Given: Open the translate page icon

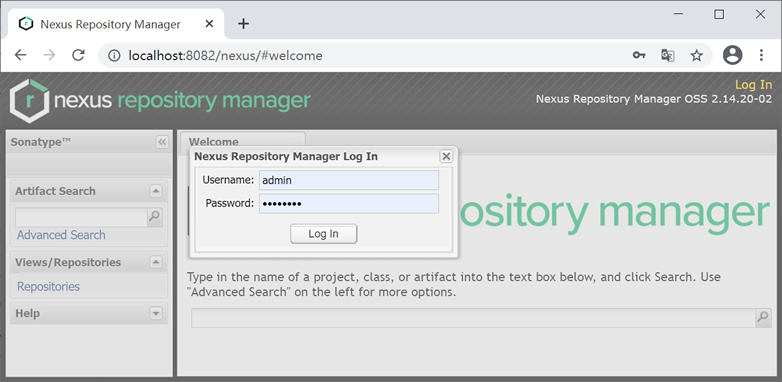Looking at the screenshot, I should (668, 55).
